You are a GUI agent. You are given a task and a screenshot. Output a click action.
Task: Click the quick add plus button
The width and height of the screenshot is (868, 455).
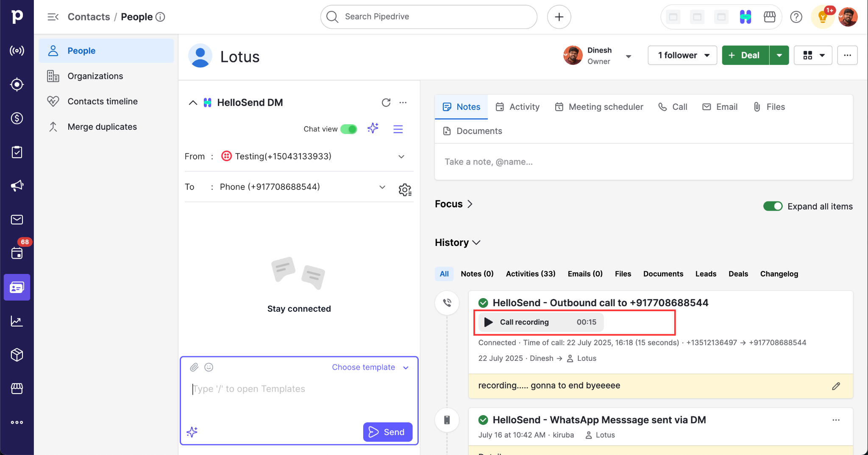[559, 17]
